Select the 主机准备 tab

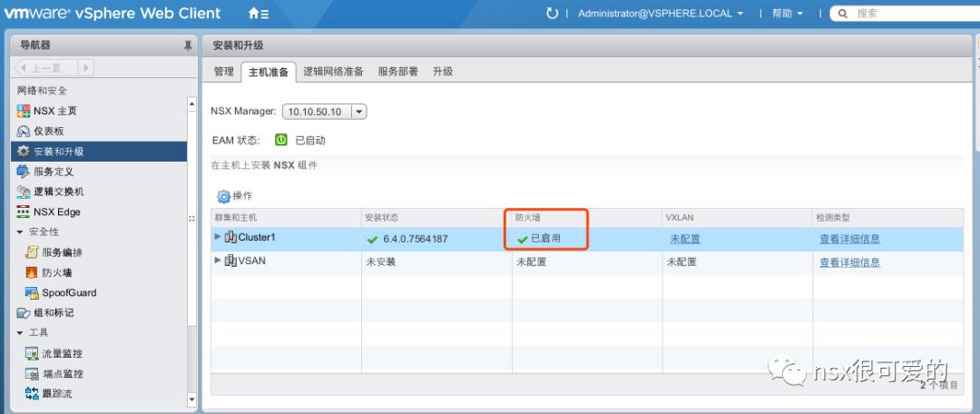click(x=268, y=72)
